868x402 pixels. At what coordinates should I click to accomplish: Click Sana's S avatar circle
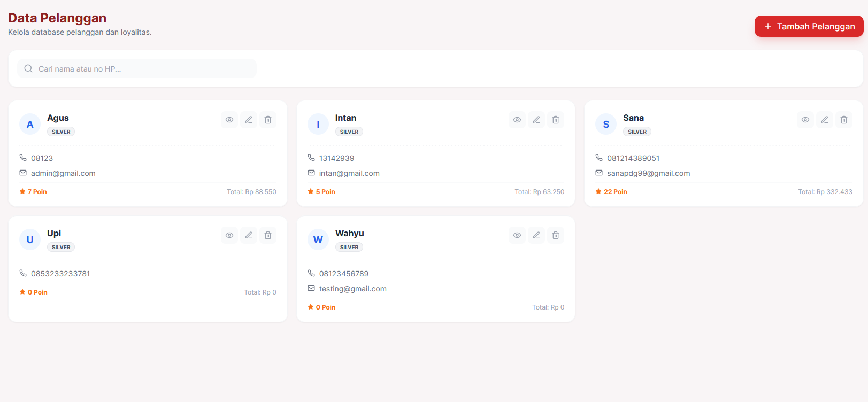606,124
